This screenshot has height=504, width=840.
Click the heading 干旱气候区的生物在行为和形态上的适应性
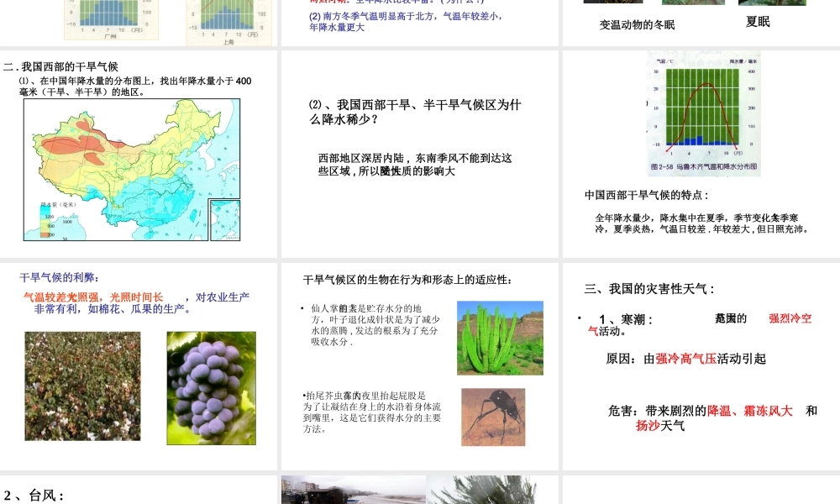[407, 280]
